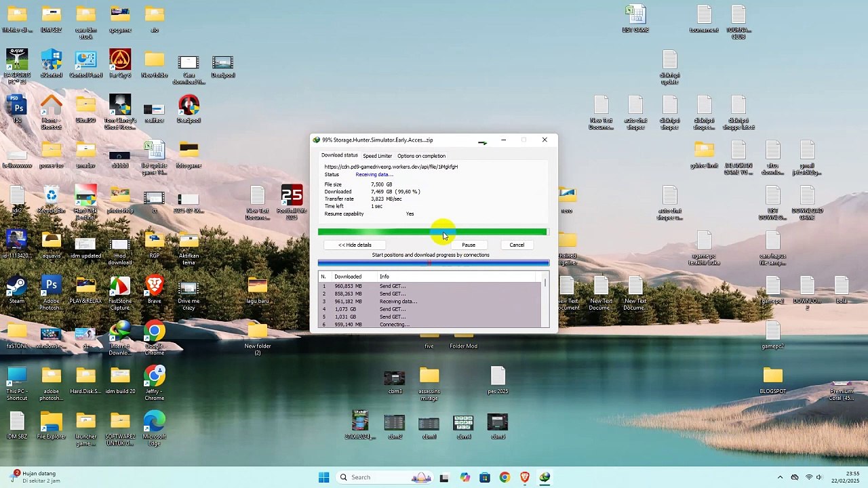The image size is (868, 488).
Task: Click the Windows Start button
Action: [x=323, y=477]
